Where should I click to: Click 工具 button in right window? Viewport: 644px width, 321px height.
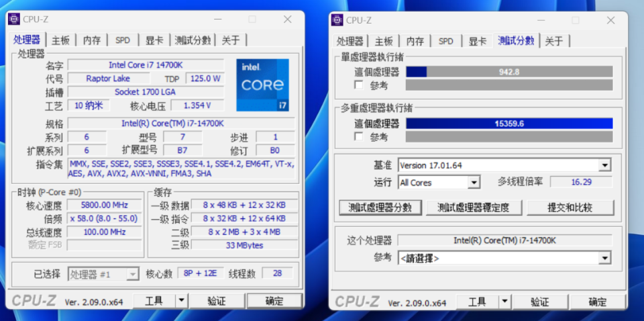coord(477,302)
